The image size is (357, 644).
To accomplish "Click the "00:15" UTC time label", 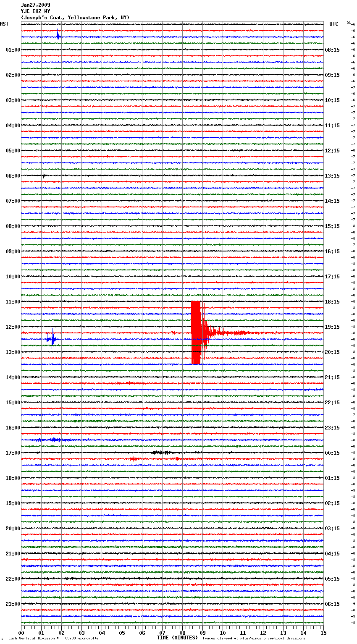I will (332, 453).
